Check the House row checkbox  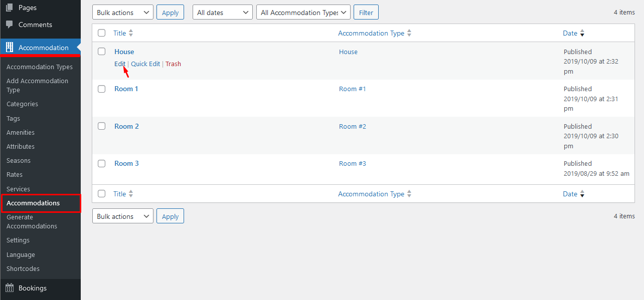102,52
